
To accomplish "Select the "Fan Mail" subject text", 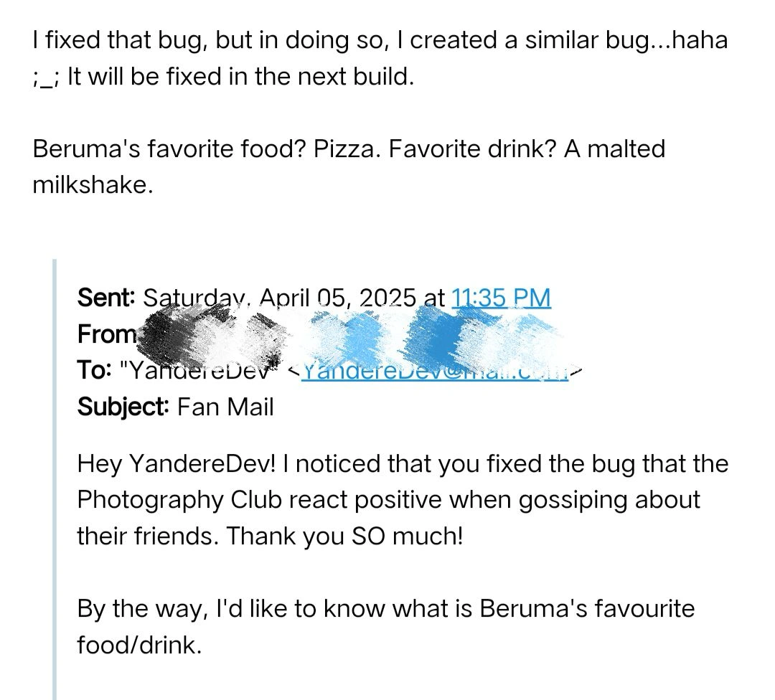I will tap(225, 407).
